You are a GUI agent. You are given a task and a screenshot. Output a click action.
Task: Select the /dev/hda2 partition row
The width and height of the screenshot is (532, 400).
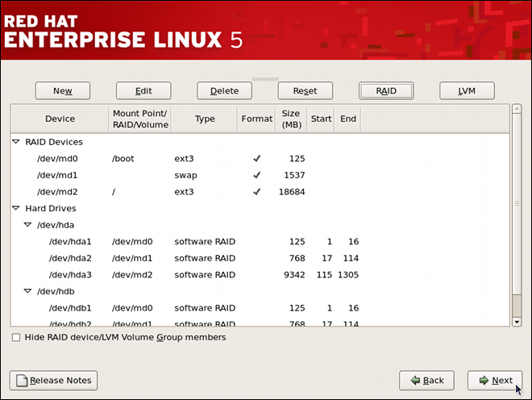tap(260, 258)
